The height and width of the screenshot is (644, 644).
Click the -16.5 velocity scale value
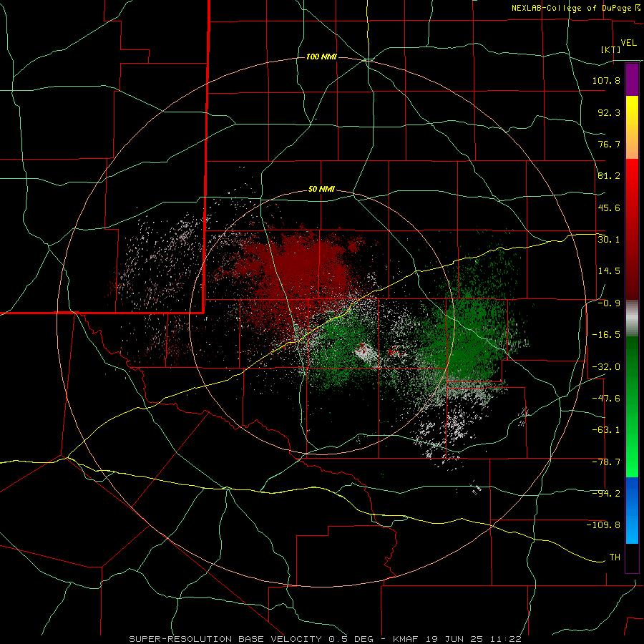(x=606, y=335)
